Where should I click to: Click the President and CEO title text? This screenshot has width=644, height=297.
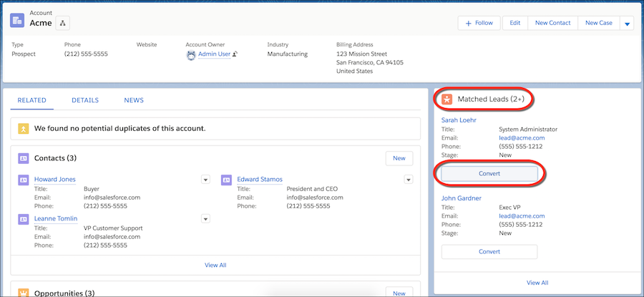tap(312, 189)
